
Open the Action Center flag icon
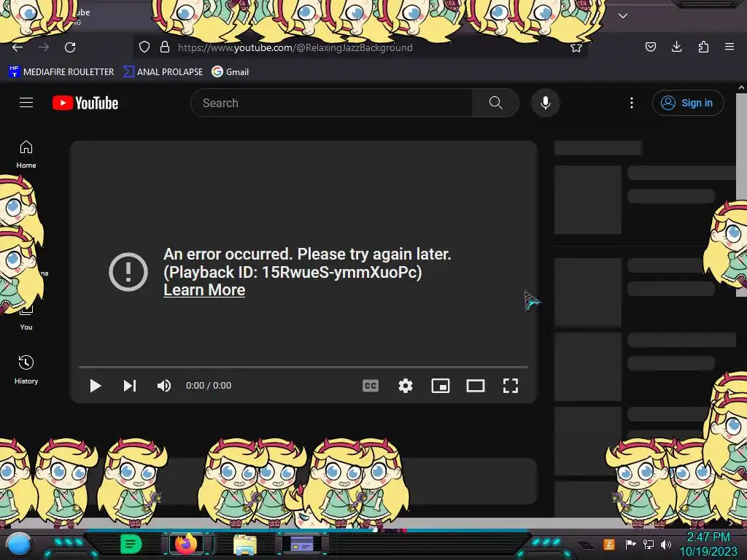coord(630,544)
